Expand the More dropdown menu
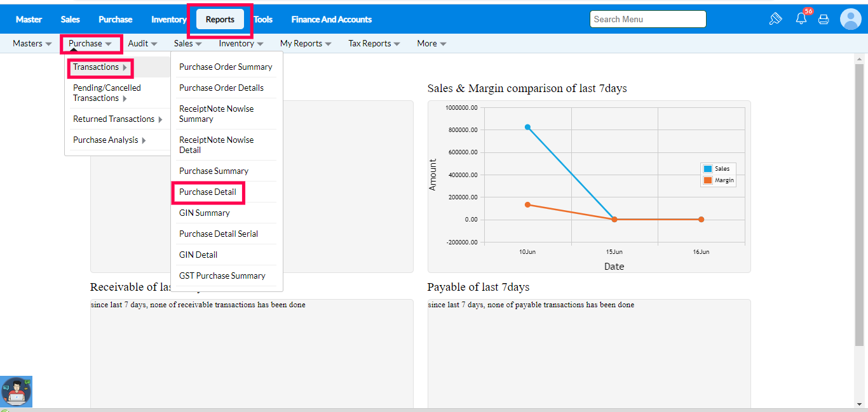The width and height of the screenshot is (868, 412). pyautogui.click(x=431, y=44)
